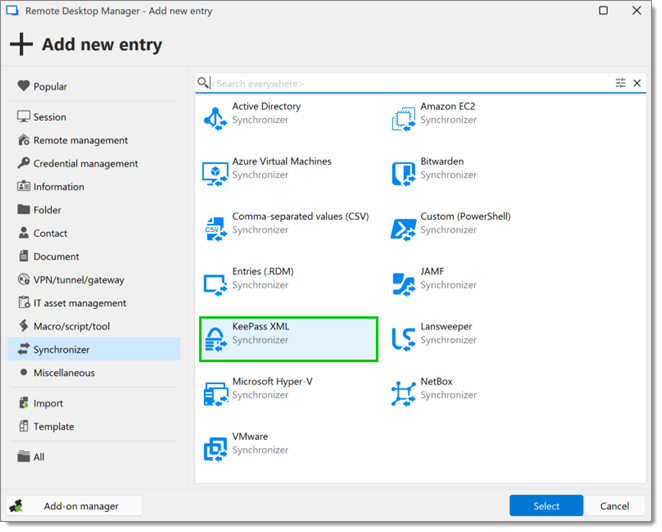Pick the Entries (.RDM) synchronizer icon

pyautogui.click(x=215, y=284)
